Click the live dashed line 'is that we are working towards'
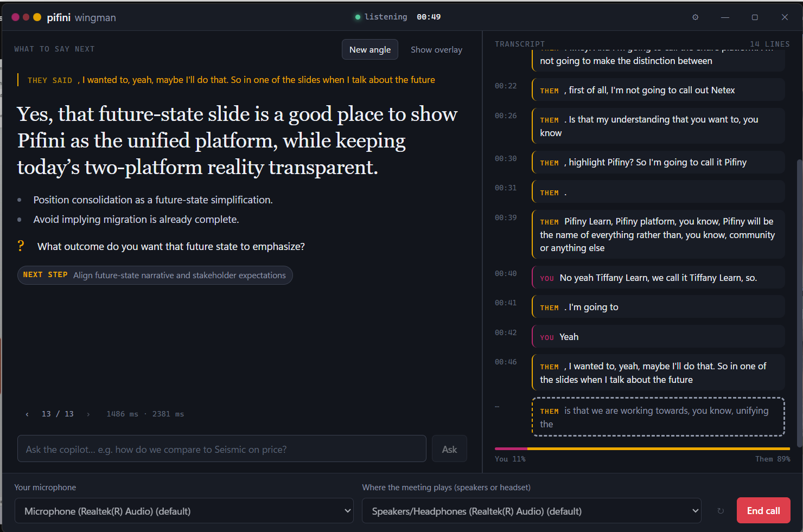The width and height of the screenshot is (803, 532). click(659, 417)
